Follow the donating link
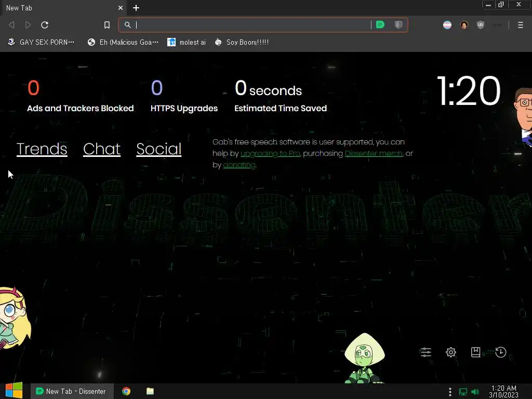Viewport: 532px width, 399px height. [x=239, y=165]
